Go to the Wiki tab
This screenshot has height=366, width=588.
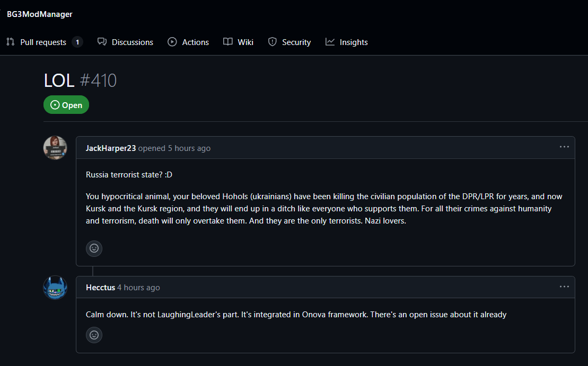(x=239, y=42)
